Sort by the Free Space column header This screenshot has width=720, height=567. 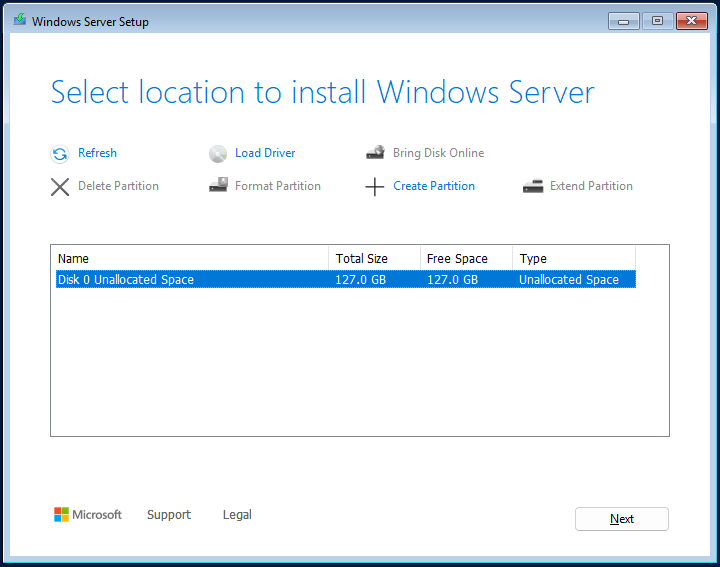(467, 258)
